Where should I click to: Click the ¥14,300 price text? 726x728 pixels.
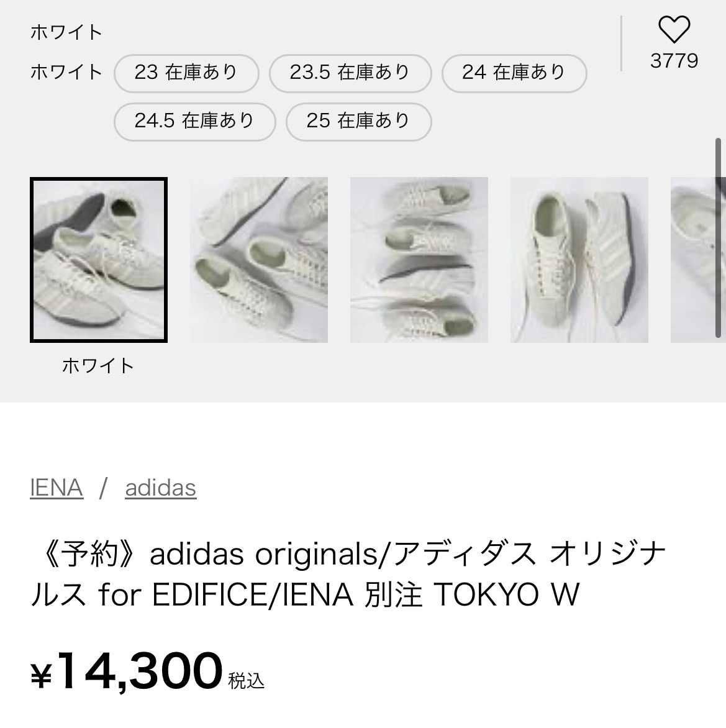127,671
